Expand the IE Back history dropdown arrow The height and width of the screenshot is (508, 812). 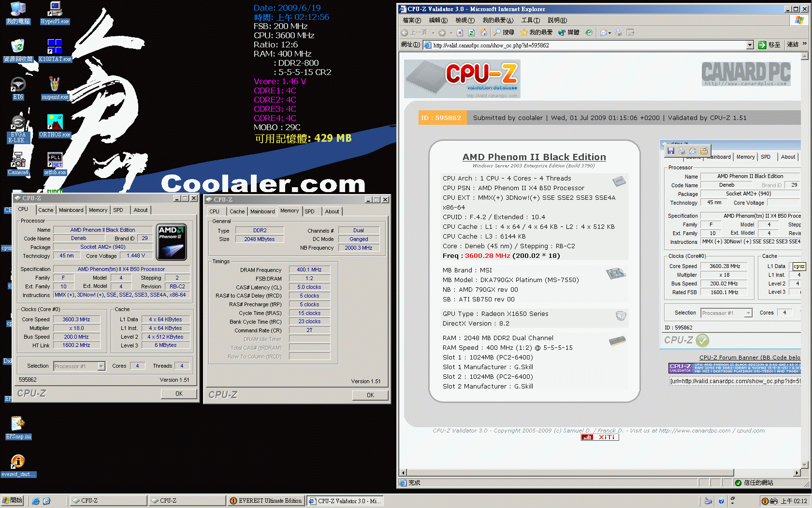click(433, 33)
